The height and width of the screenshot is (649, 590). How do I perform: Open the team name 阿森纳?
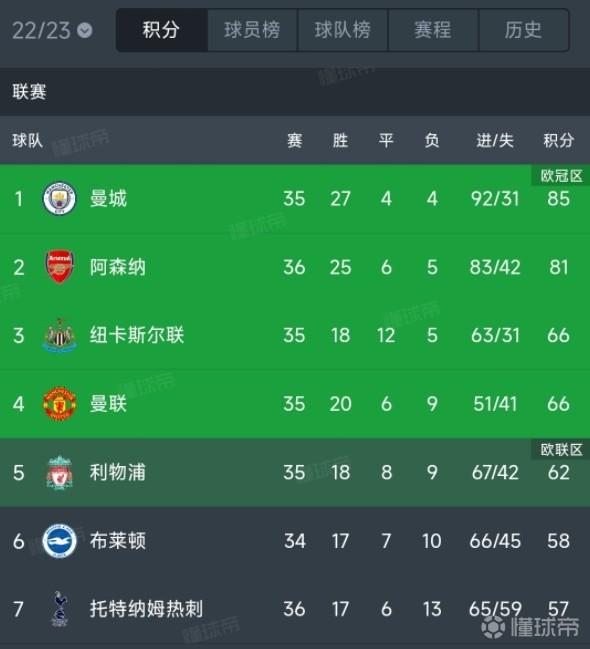click(x=118, y=267)
